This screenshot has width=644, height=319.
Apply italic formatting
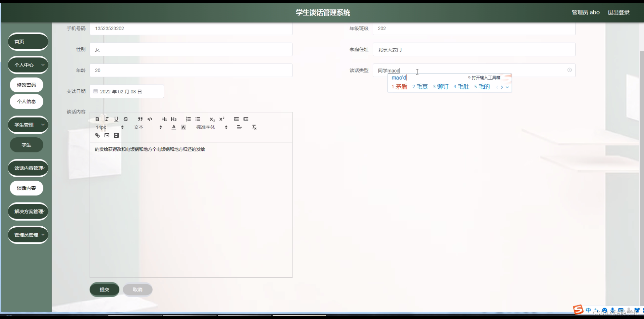107,119
